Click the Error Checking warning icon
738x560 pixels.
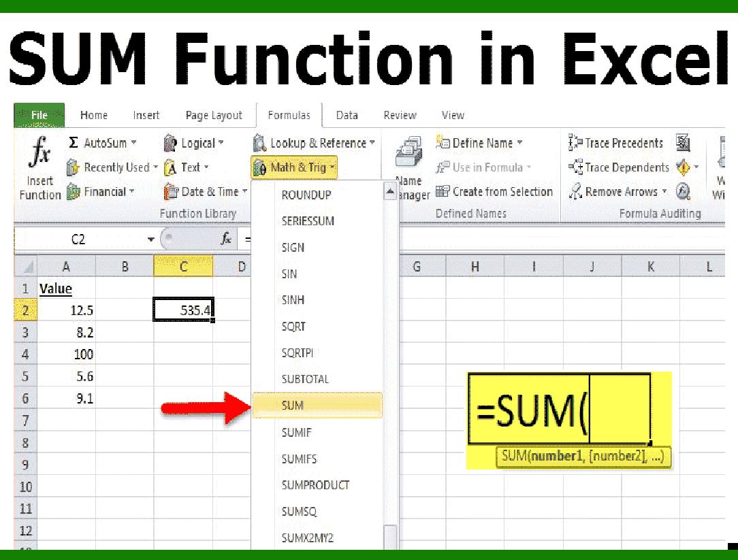click(x=683, y=167)
